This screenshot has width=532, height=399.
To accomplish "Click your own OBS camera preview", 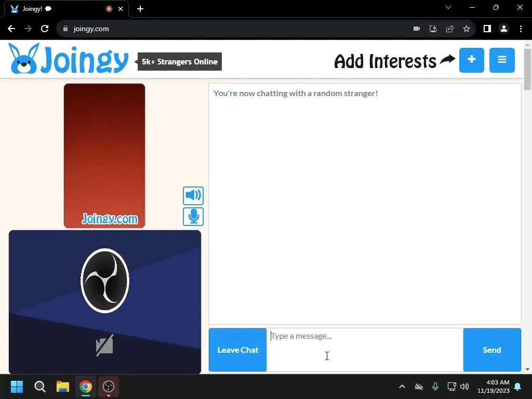I will pos(105,302).
